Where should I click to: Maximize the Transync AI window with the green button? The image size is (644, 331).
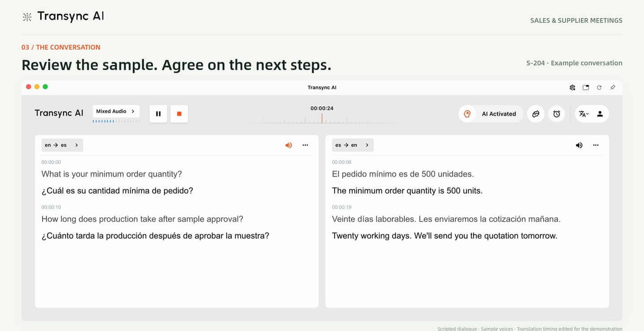point(45,87)
